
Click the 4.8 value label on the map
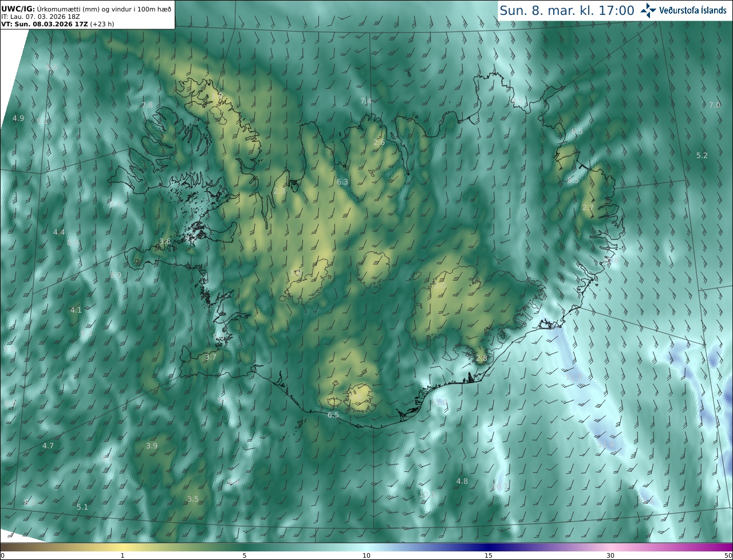pos(462,481)
